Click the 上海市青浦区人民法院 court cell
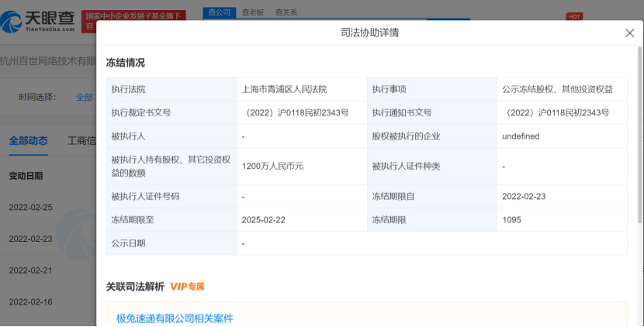This screenshot has width=644, height=327. point(284,89)
